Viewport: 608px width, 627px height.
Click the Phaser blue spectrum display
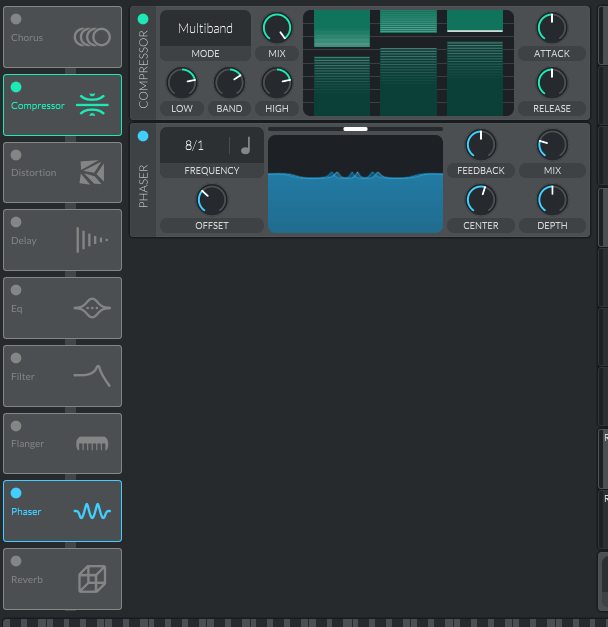pos(355,184)
